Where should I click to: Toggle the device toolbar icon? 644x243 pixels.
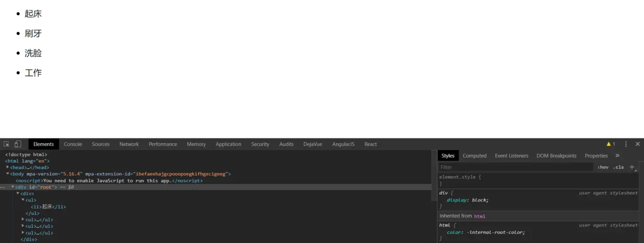pos(18,144)
